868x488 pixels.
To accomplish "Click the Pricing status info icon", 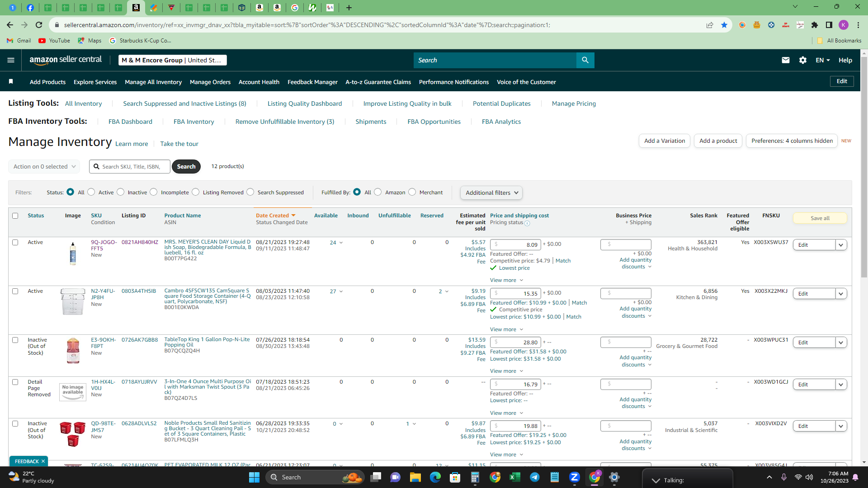I will click(x=527, y=223).
